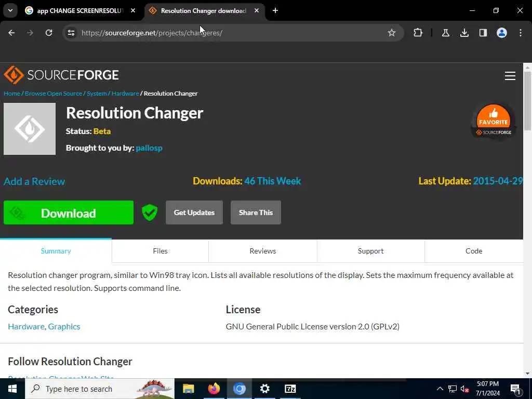
Task: Click the address bar URL
Action: [152, 33]
